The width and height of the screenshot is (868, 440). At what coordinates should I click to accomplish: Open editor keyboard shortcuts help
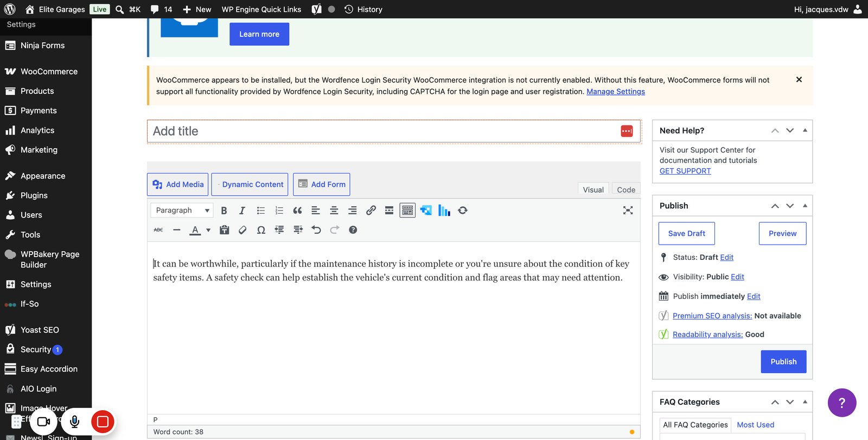[x=353, y=230]
